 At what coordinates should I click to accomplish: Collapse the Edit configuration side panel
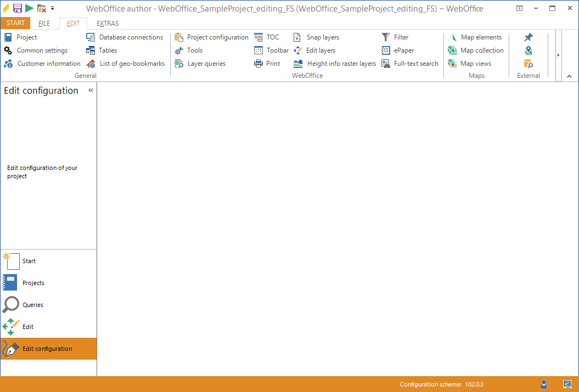click(91, 90)
